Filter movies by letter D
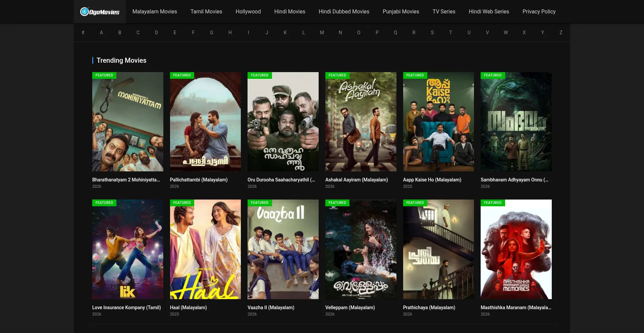The width and height of the screenshot is (644, 333). 156,33
